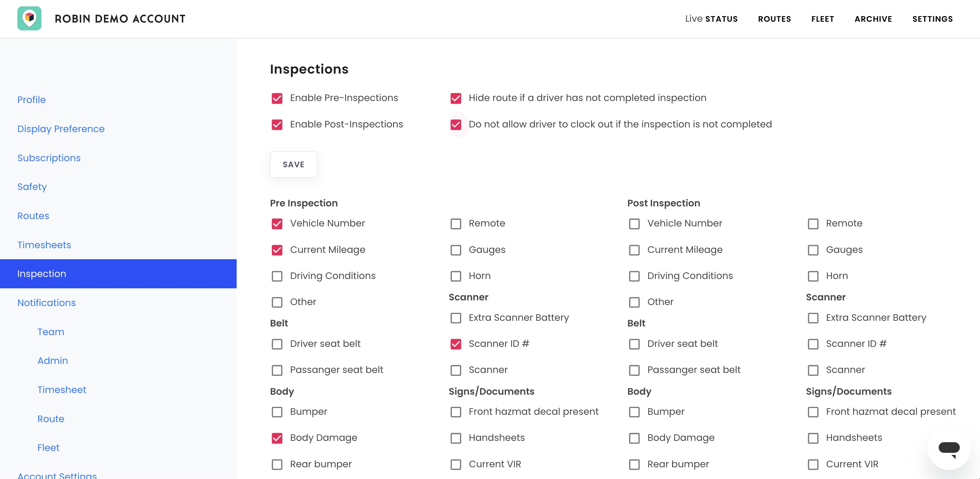Toggle Do not allow driver to clock out
Image resolution: width=980 pixels, height=479 pixels.
point(456,124)
